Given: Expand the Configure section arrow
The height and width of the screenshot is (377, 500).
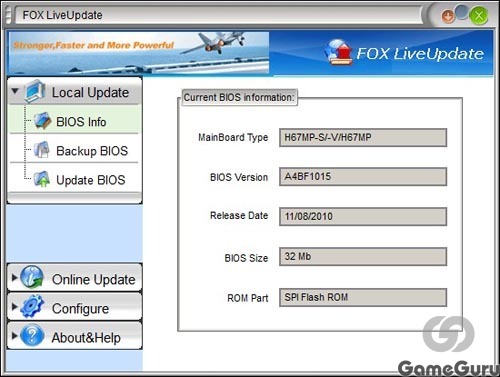Looking at the screenshot, I should (x=14, y=306).
